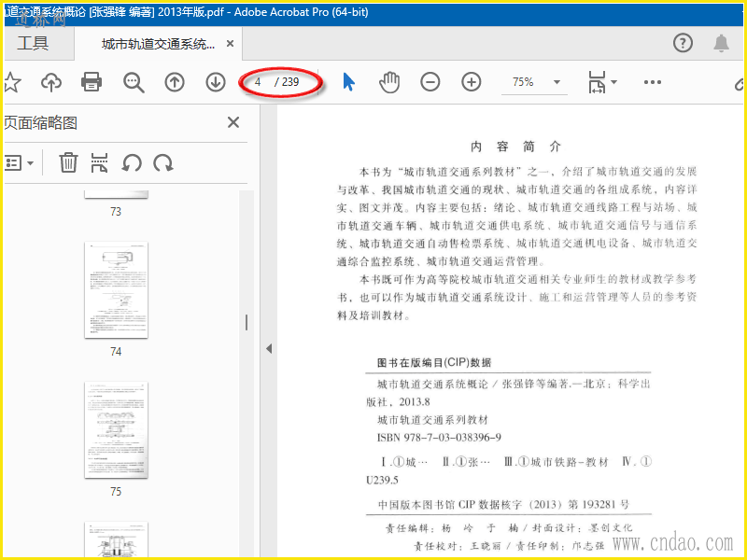Screen dimensions: 747x560
Task: Expand page display options arrow
Action: tap(613, 82)
